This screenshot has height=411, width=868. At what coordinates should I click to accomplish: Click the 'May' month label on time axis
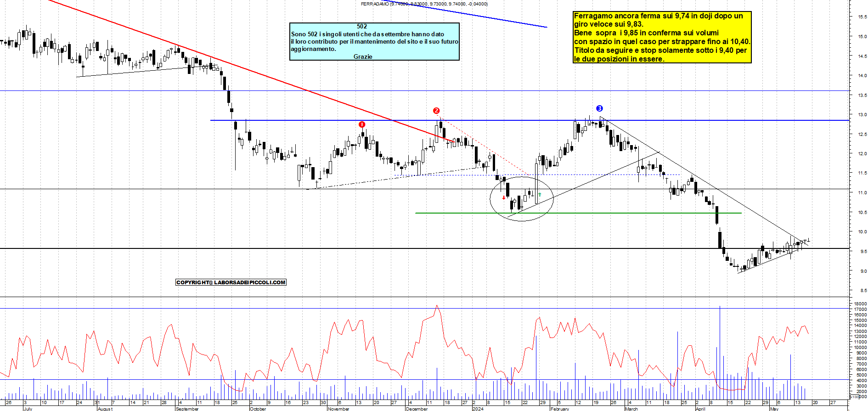[774, 409]
